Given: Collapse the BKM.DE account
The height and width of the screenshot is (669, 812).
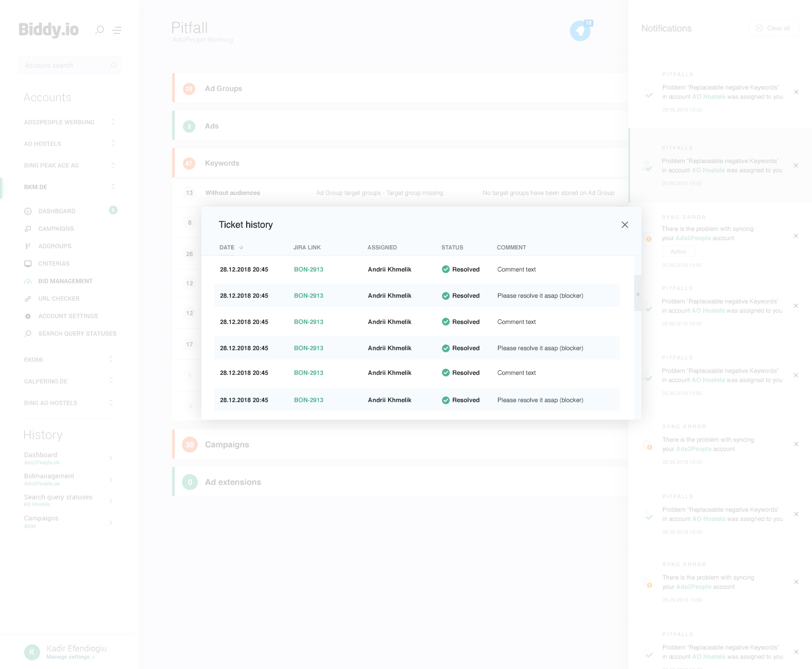Looking at the screenshot, I should pos(113,187).
